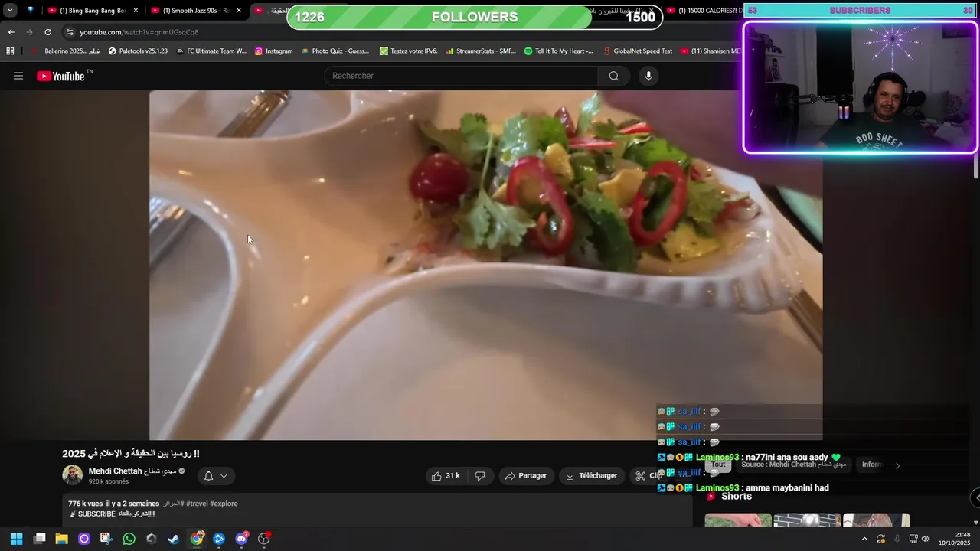This screenshot has height=551, width=980.
Task: Click the page vertical scrollbar
Action: point(976,165)
